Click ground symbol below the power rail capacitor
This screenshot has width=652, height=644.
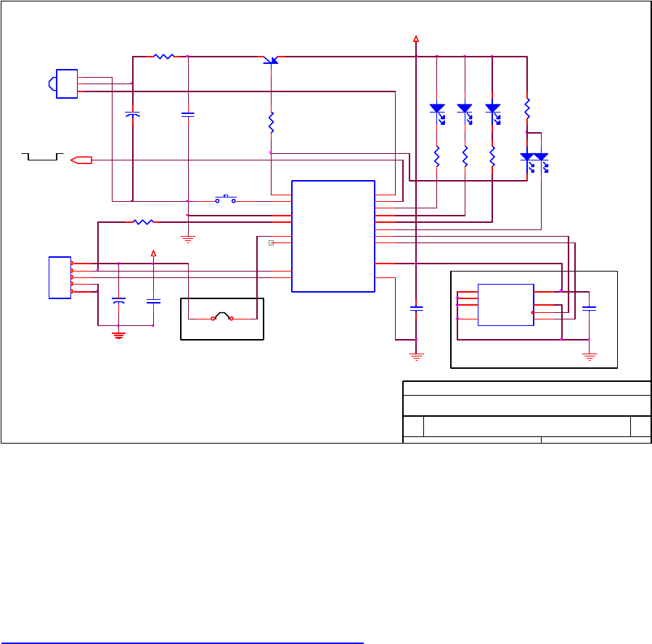(x=416, y=356)
